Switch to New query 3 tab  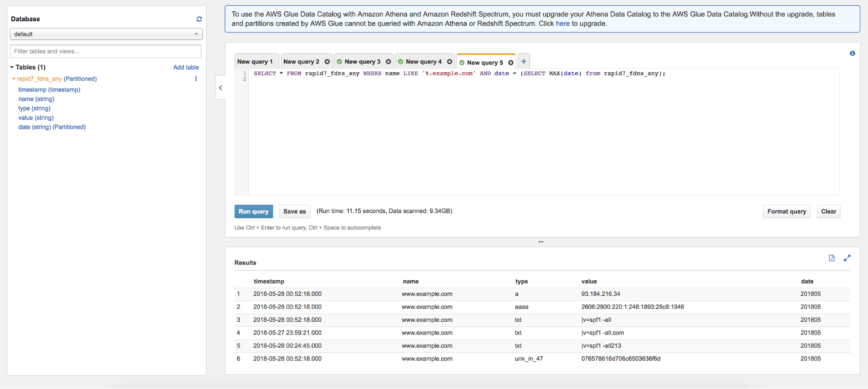tap(362, 62)
